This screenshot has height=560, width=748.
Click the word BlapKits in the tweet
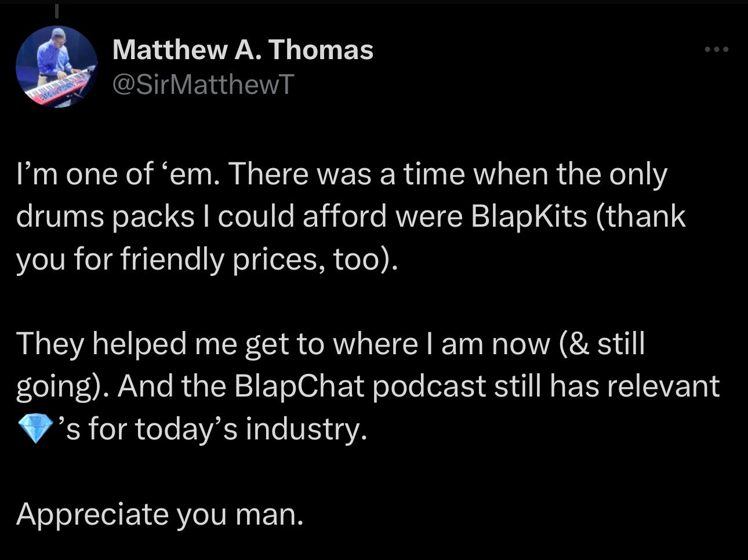pos(528,216)
